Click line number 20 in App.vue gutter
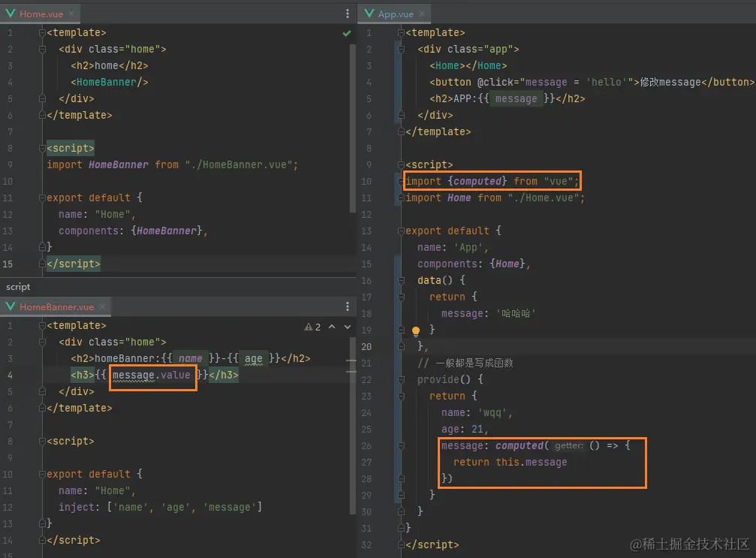This screenshot has width=756, height=558. click(366, 347)
